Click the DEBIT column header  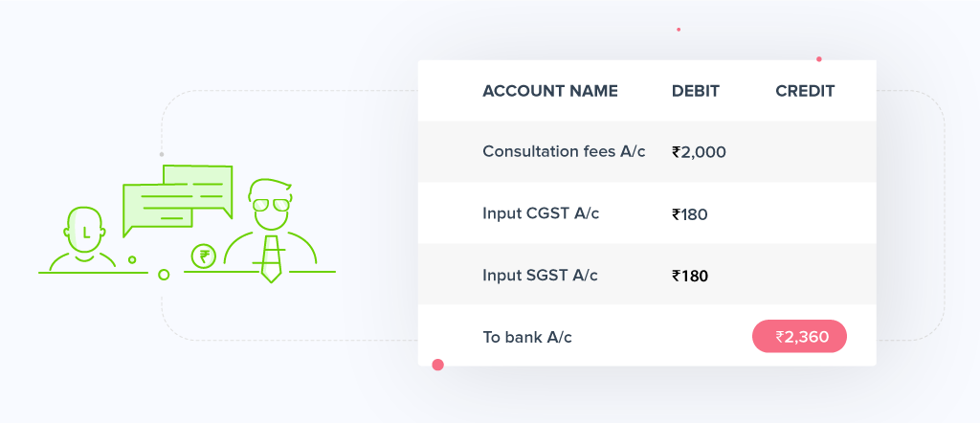coord(696,92)
